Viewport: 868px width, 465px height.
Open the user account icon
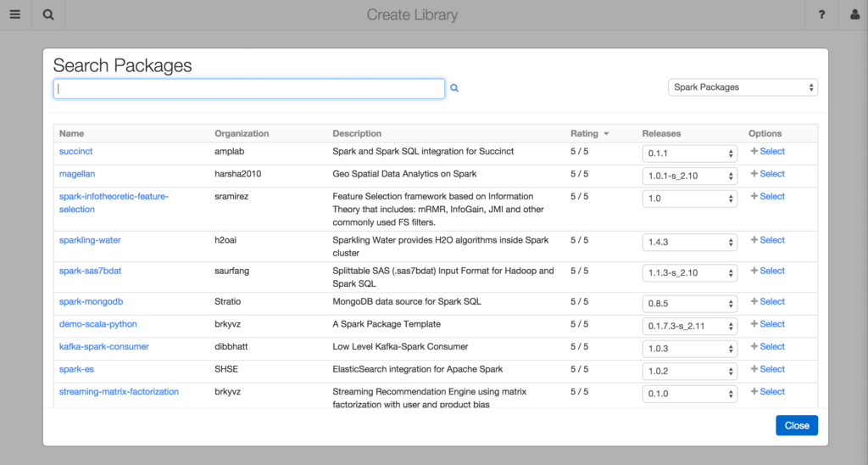click(854, 14)
